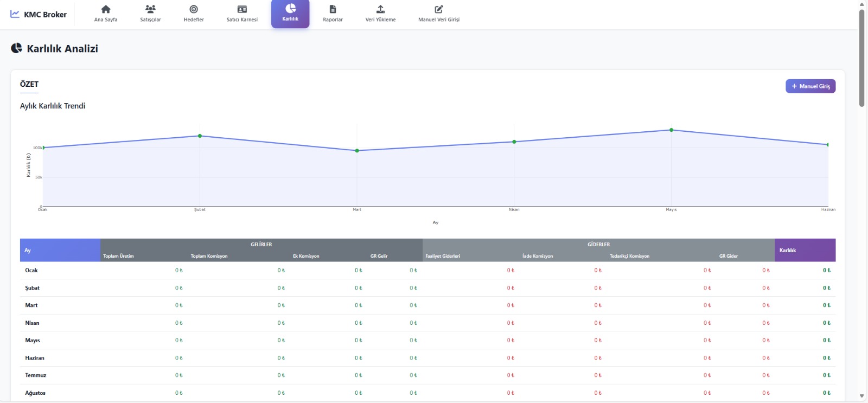Open the Satışçılar people icon
The height and width of the screenshot is (403, 868).
[150, 9]
